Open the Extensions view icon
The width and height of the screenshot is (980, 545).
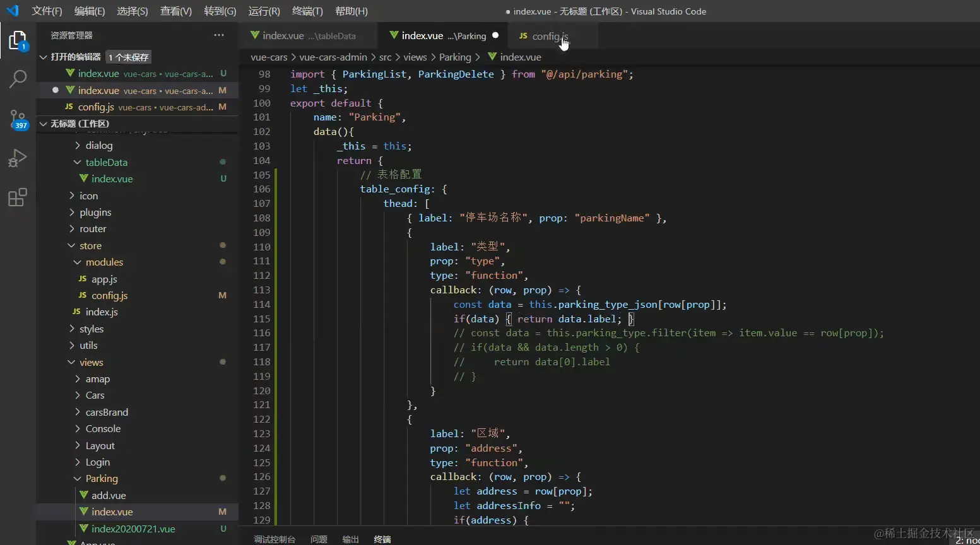click(18, 197)
